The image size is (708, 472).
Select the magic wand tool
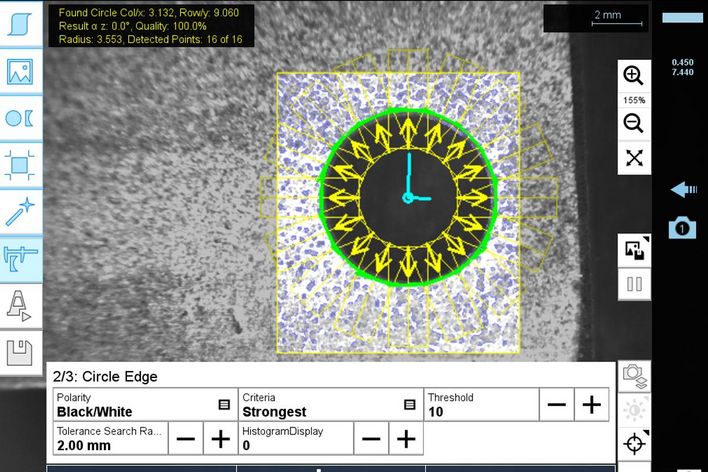click(20, 211)
